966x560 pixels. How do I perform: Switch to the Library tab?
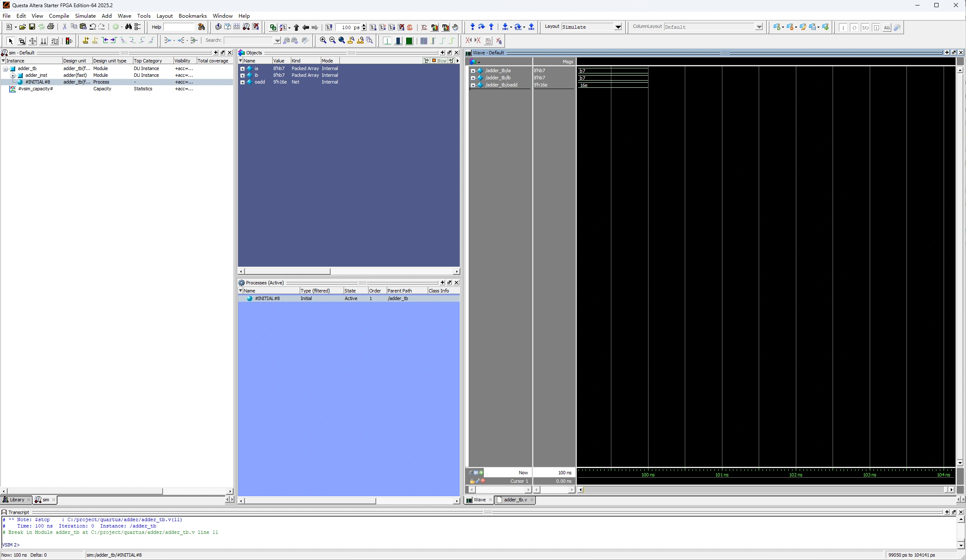click(16, 500)
